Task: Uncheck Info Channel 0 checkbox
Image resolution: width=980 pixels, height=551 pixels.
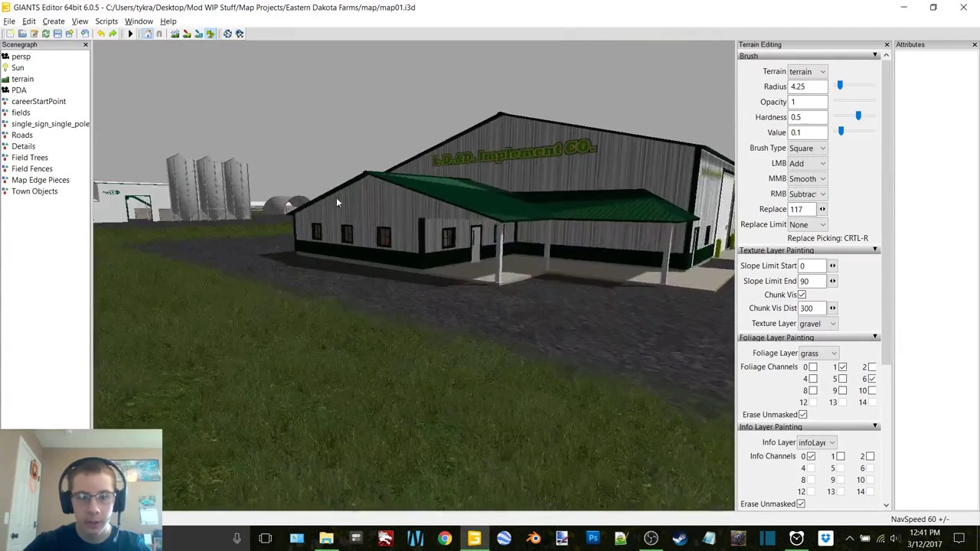Action: [811, 457]
